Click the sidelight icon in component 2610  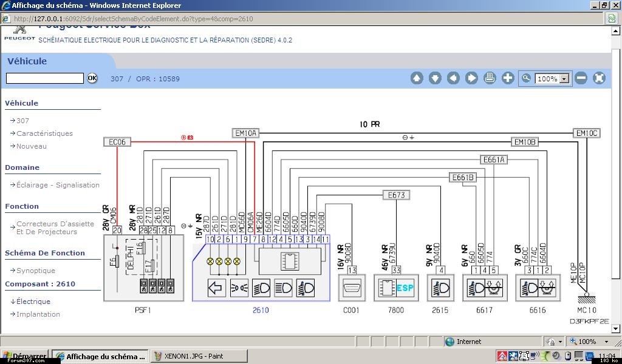239,288
